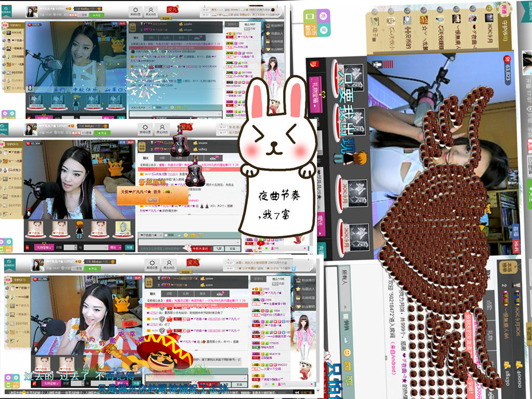Click purple round icon beside sombrero window
The height and width of the screenshot is (399, 532).
[x=8, y=377]
